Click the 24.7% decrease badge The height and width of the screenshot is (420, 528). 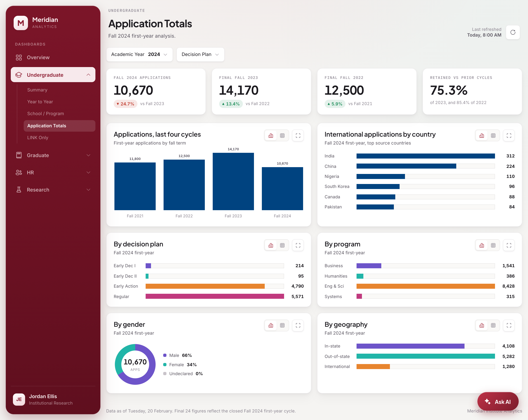(x=125, y=104)
